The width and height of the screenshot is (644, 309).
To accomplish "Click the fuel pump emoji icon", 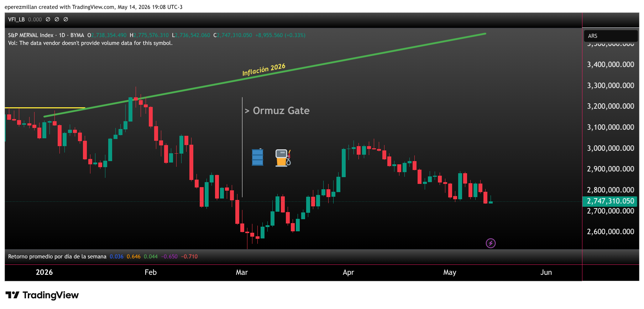I will point(283,158).
